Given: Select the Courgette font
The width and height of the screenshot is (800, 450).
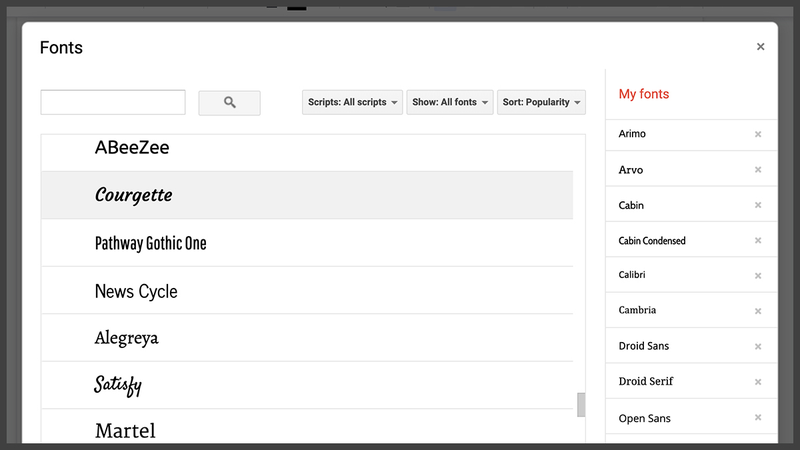Looking at the screenshot, I should 307,195.
